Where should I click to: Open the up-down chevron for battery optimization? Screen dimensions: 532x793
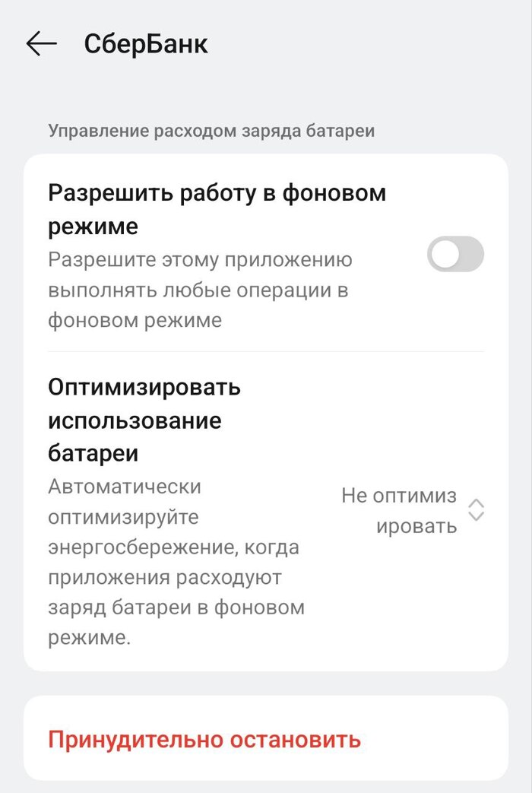click(x=476, y=510)
